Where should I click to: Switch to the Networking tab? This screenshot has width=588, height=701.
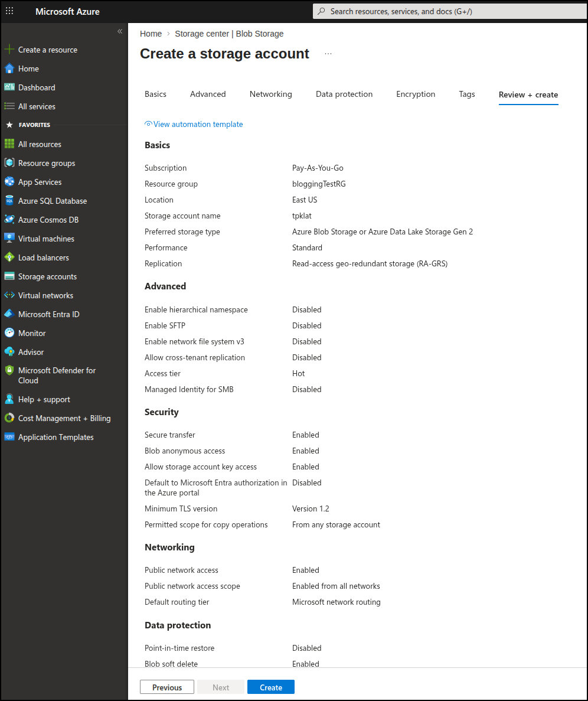(270, 94)
